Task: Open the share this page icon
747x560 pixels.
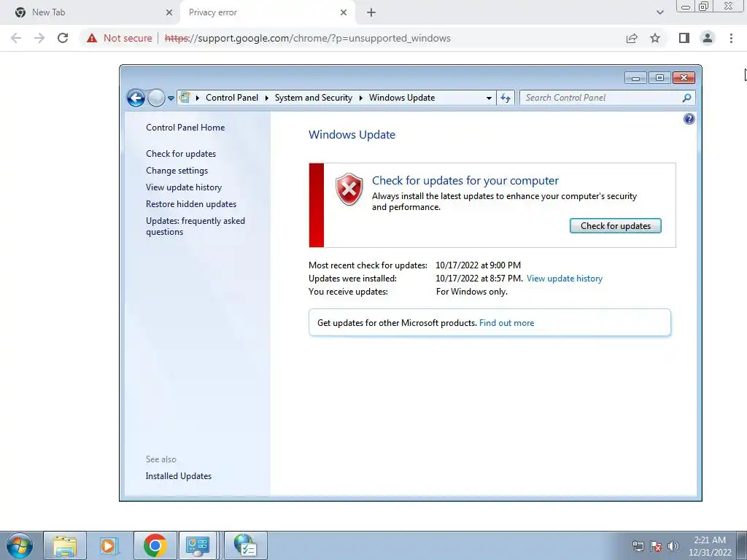Action: [632, 38]
